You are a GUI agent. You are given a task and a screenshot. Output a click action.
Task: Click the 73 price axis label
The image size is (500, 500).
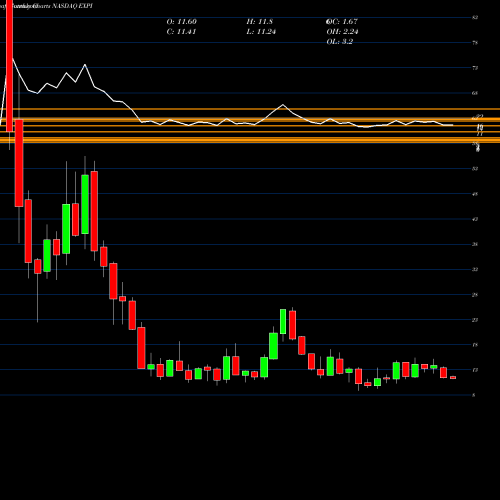(475, 68)
